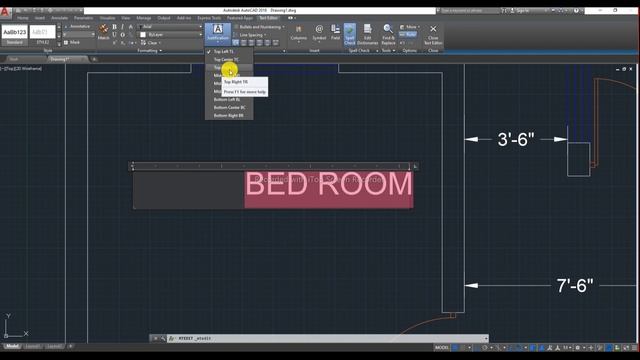Open the font name dropdown showing Arial

pos(171,27)
